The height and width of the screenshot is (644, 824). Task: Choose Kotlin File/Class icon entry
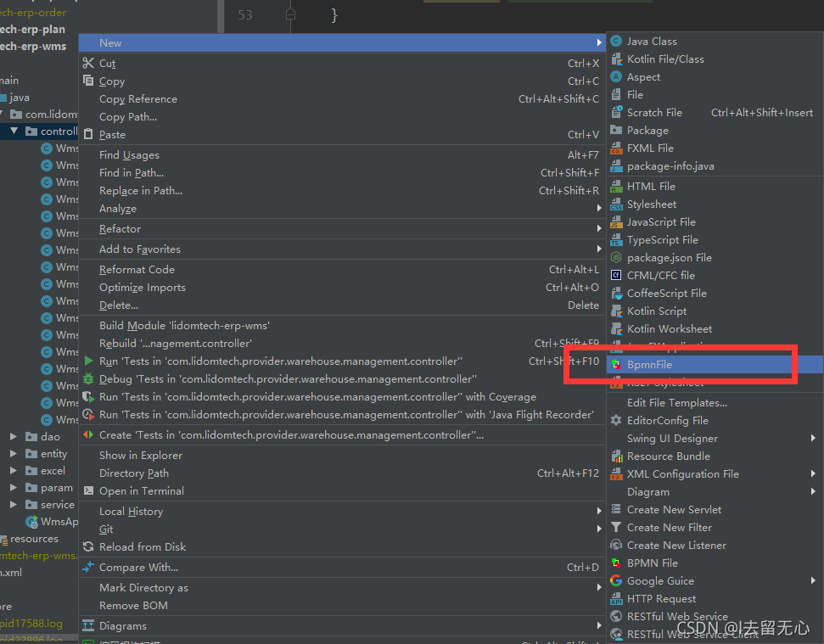(616, 59)
